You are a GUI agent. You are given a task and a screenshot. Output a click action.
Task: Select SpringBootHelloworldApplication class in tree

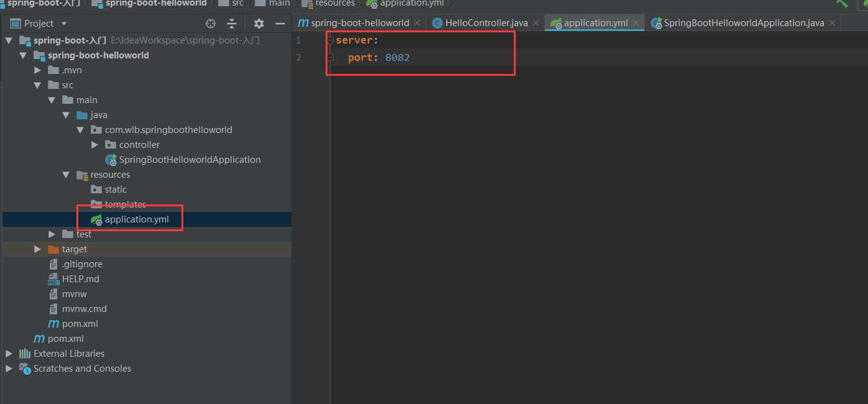tap(190, 160)
